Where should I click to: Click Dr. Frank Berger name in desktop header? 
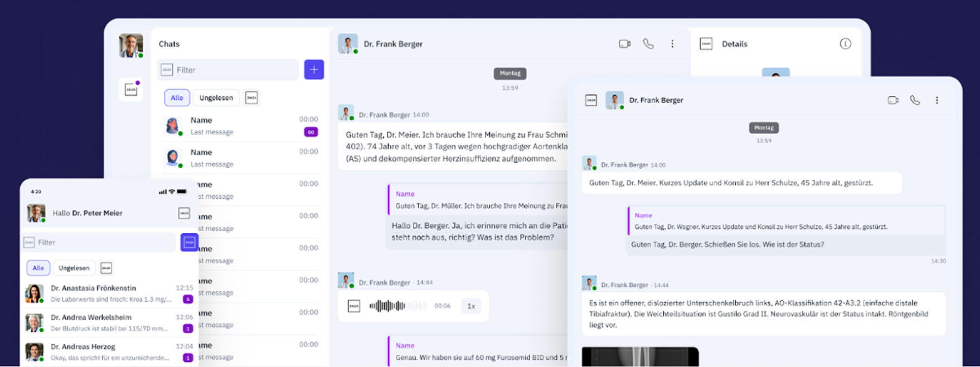(393, 44)
